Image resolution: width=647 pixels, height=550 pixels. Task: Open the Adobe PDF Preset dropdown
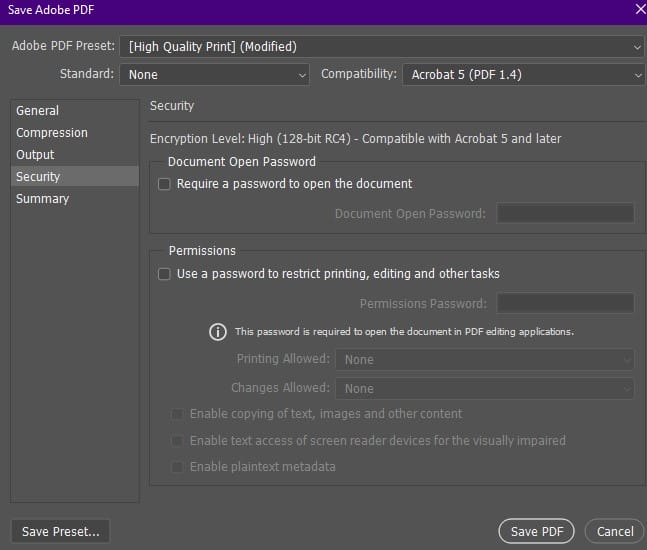[382, 47]
